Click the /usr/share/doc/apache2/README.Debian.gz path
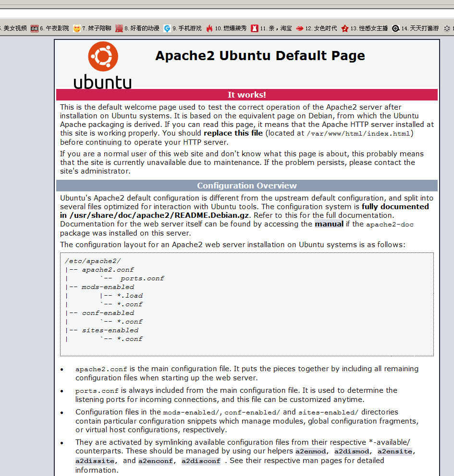Image resolution: width=454 pixels, height=476 pixels. pyautogui.click(x=159, y=215)
